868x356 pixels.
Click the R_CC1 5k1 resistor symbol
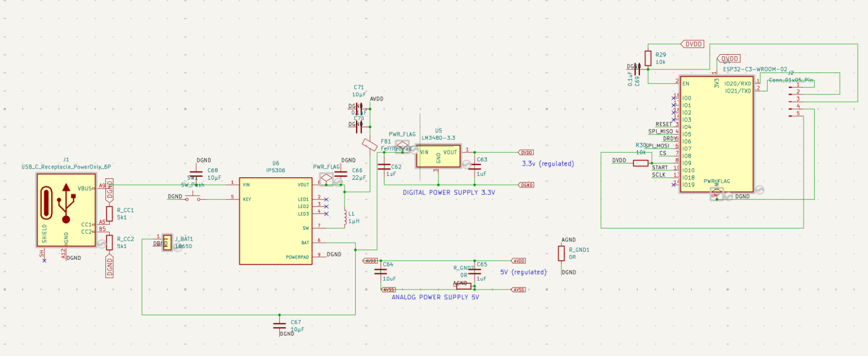click(109, 214)
